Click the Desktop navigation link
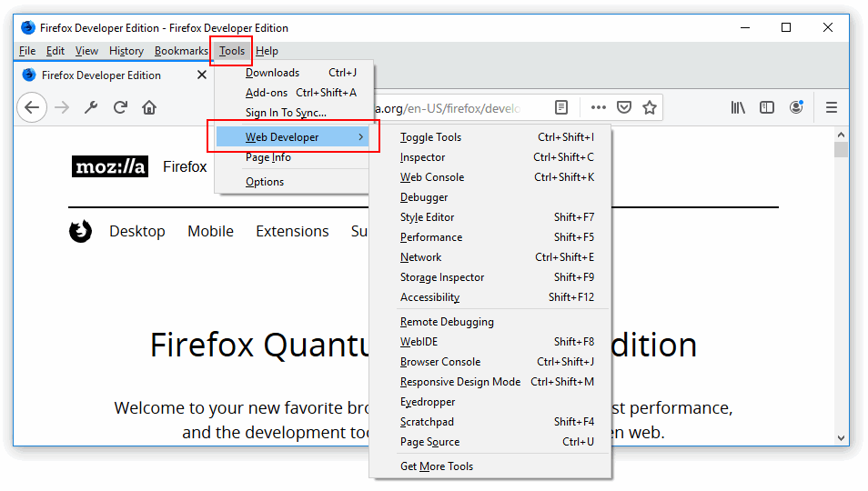 137,231
